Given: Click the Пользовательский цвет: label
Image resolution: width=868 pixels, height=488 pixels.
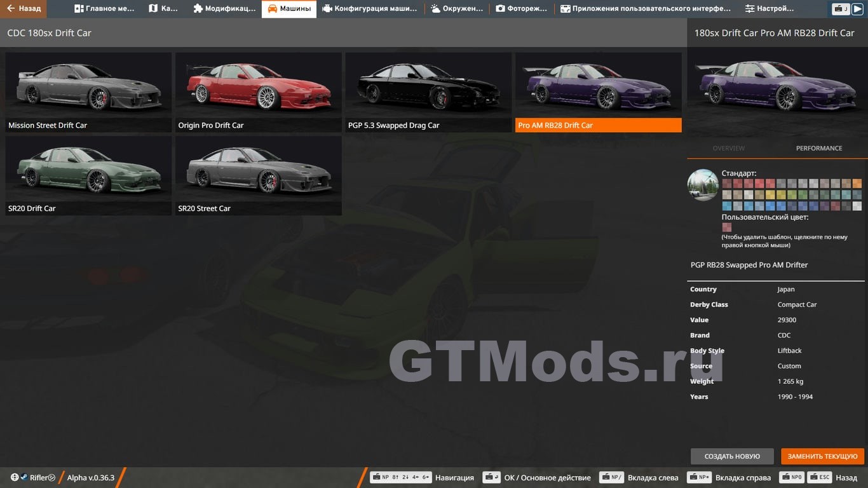Looking at the screenshot, I should tap(765, 217).
